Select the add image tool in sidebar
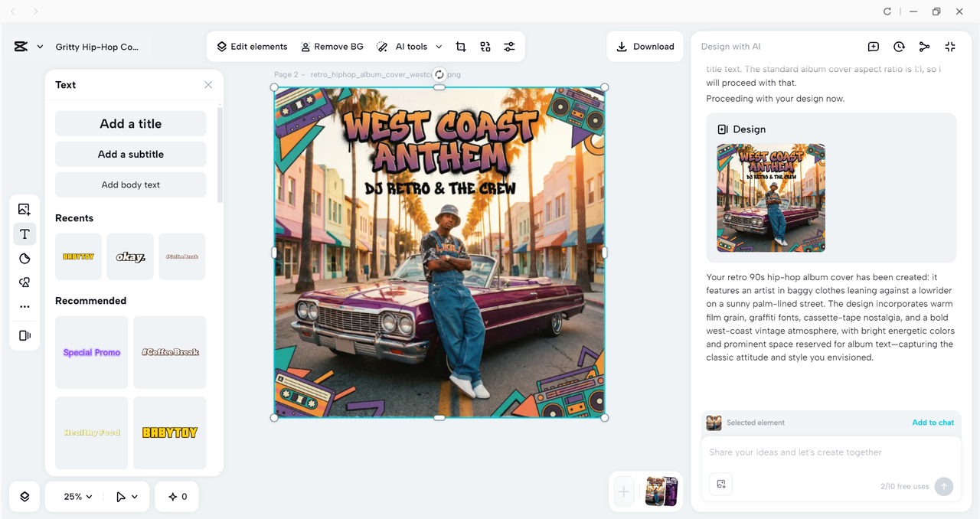Viewport: 980px width, 519px height. click(x=24, y=209)
